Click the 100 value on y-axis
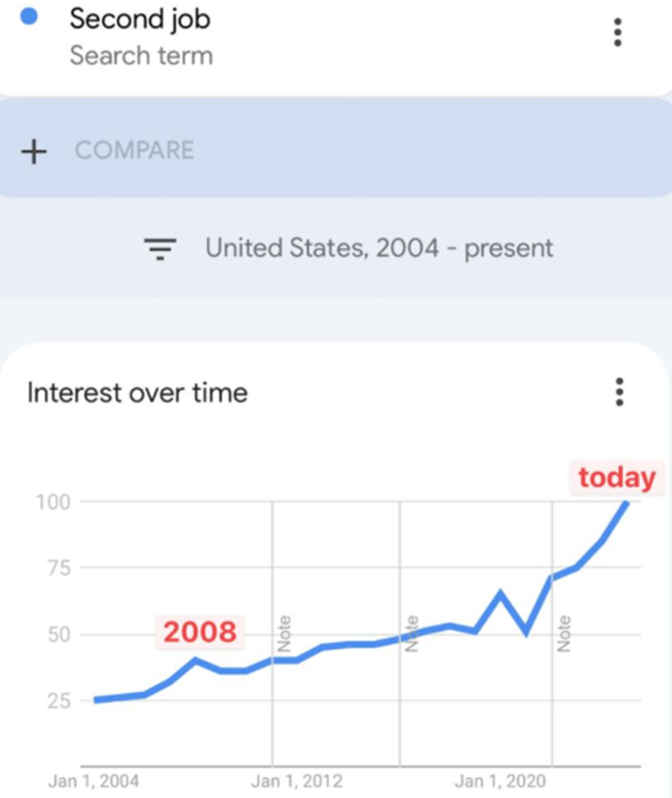The image size is (672, 798). pos(53,501)
